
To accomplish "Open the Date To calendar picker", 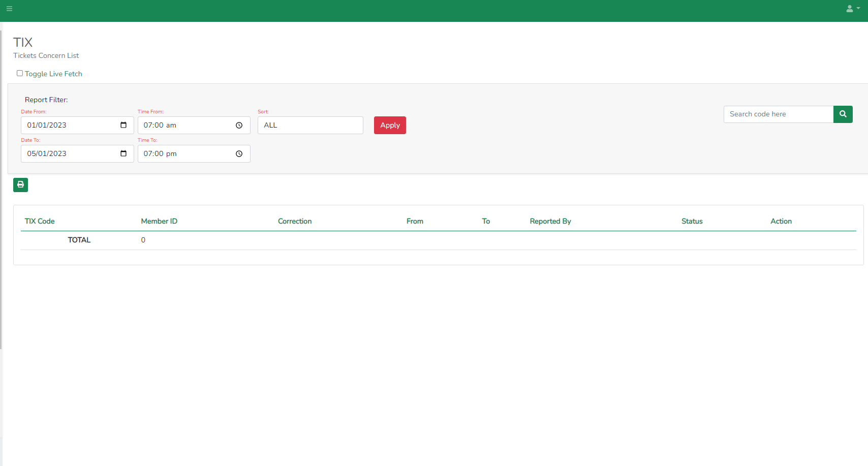I will click(123, 153).
